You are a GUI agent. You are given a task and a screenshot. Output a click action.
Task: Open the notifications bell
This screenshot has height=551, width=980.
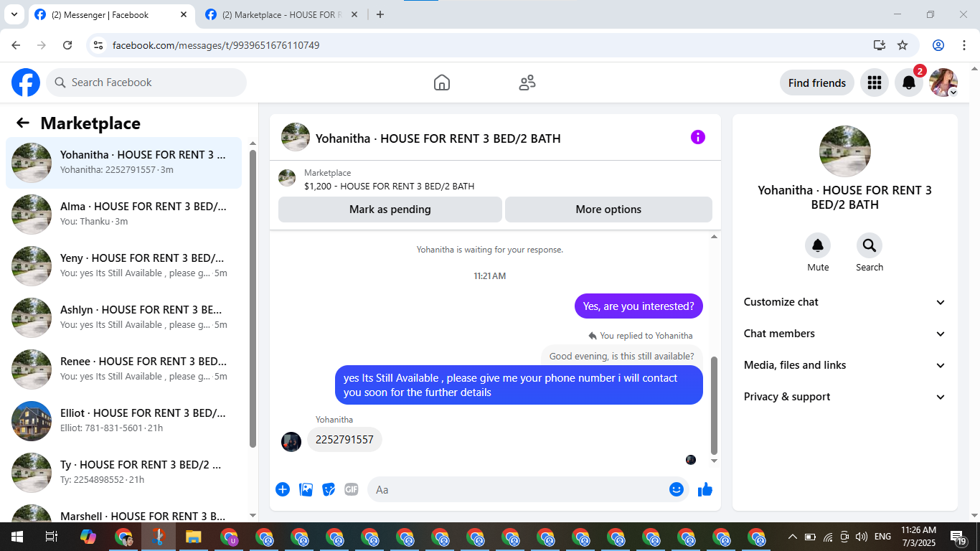(909, 83)
